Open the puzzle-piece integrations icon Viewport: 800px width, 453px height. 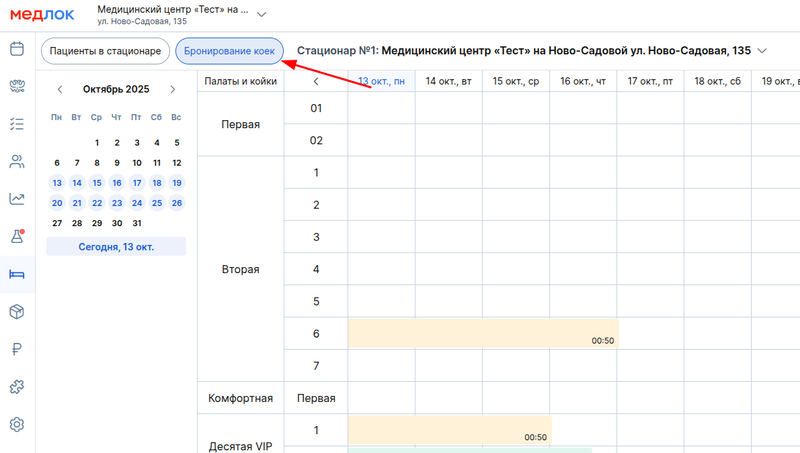tap(16, 386)
